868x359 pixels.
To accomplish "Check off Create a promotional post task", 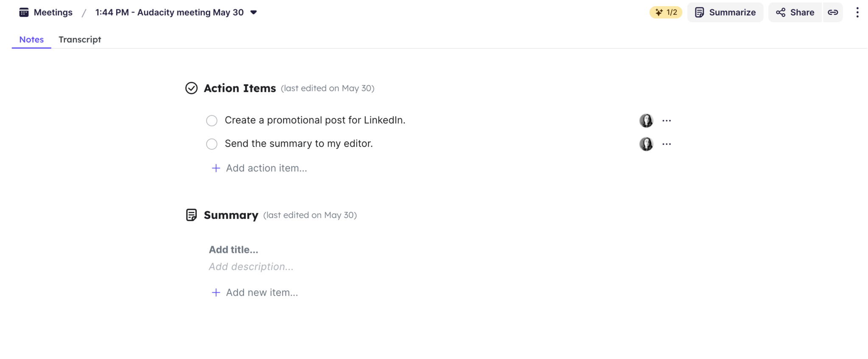I will point(211,121).
